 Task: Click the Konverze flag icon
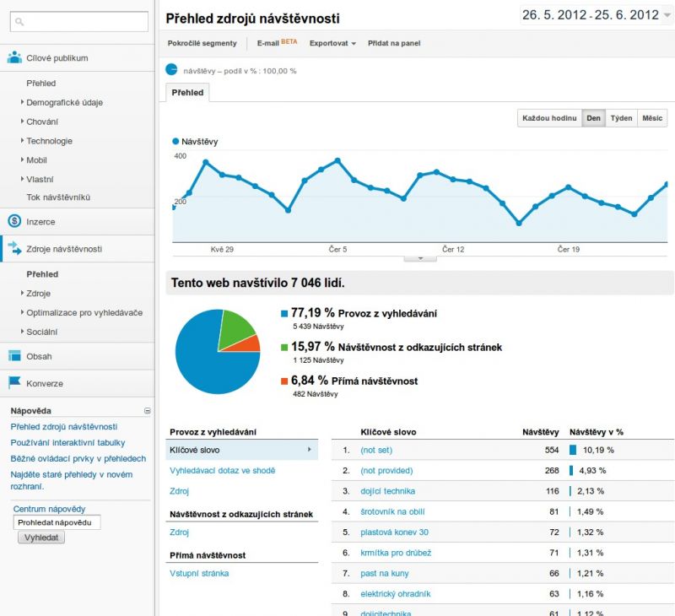click(14, 383)
